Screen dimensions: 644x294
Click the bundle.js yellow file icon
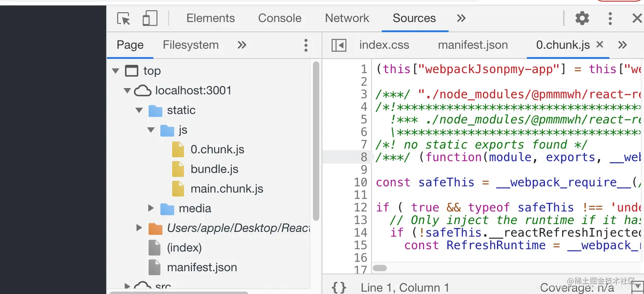(178, 169)
